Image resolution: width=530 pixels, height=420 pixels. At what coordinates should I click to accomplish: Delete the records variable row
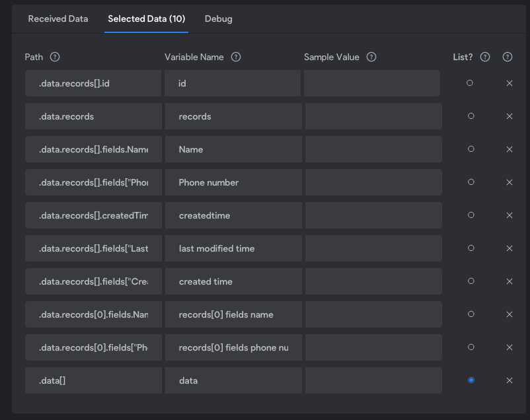(x=510, y=116)
